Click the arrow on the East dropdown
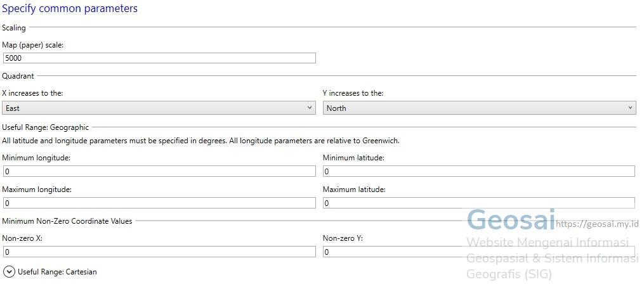This screenshot has width=644, height=289. [309, 108]
